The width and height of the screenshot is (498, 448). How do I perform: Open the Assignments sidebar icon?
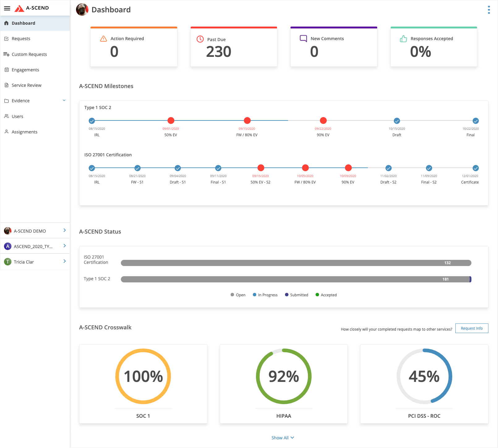coord(6,132)
